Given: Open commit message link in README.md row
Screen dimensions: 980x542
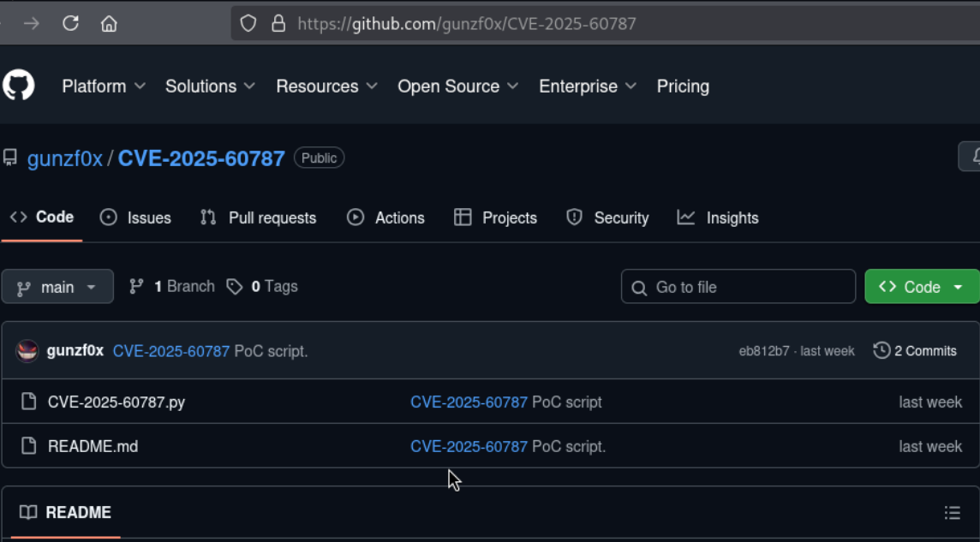Looking at the screenshot, I should coord(469,446).
